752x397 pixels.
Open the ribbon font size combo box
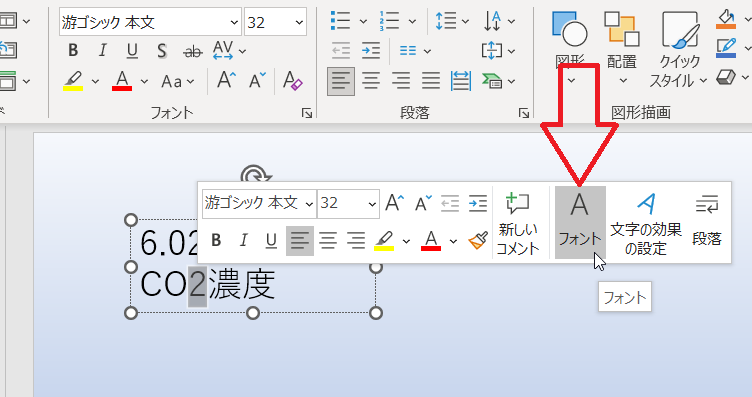275,22
